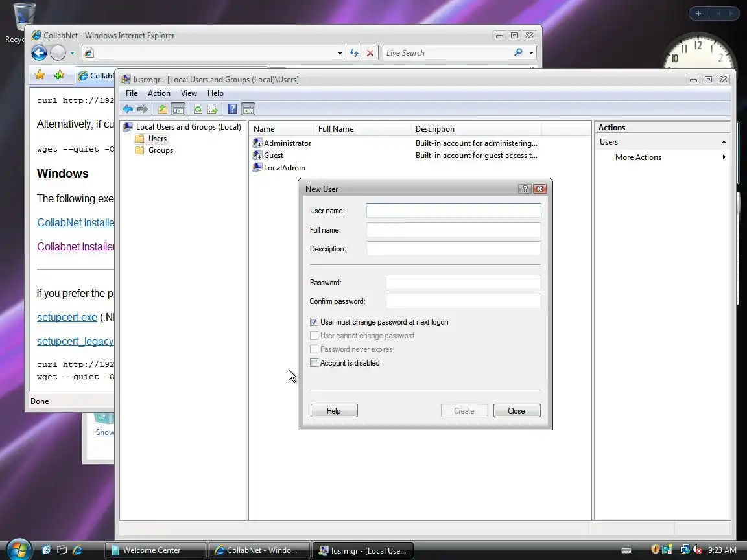Click the Forward arrow in lusrmgr toolbar
The width and height of the screenshot is (747, 560).
[x=143, y=109]
